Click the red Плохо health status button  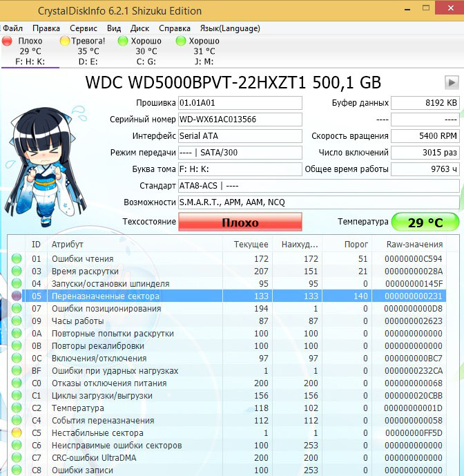pyautogui.click(x=240, y=222)
